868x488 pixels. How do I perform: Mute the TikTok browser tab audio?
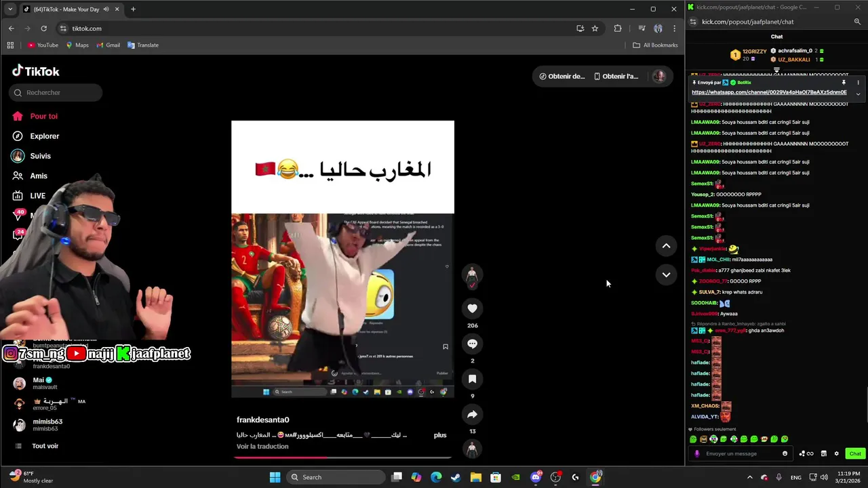pyautogui.click(x=106, y=9)
